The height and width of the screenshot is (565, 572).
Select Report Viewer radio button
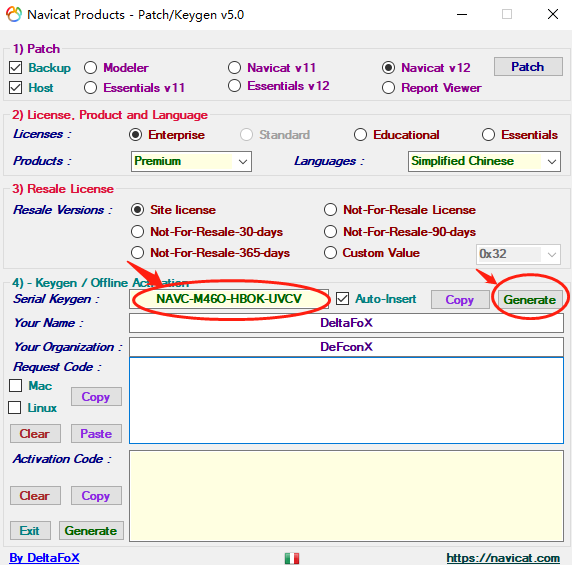click(389, 88)
